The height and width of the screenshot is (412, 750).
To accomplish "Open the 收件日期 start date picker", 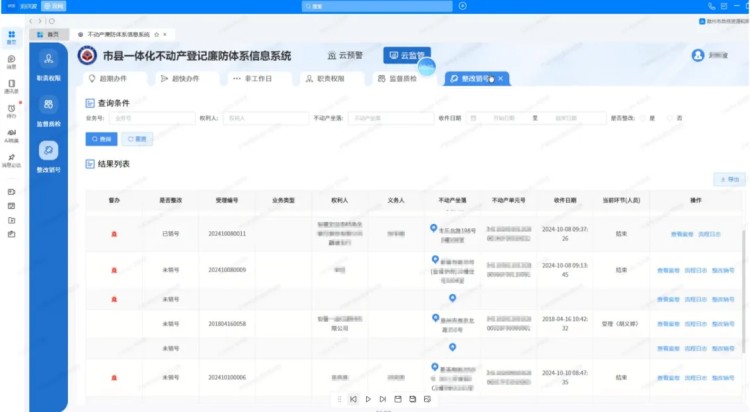I will [506, 118].
